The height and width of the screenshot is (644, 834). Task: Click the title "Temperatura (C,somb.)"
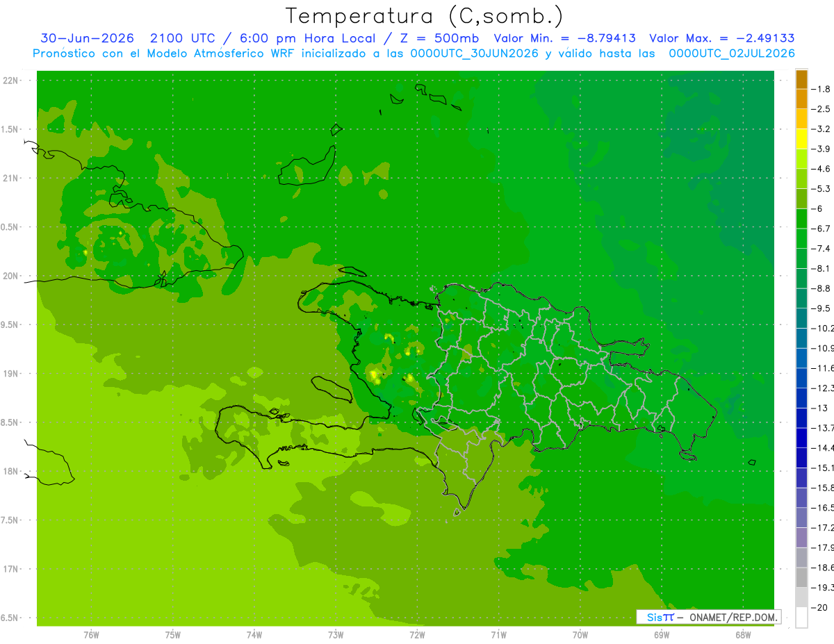[x=425, y=16]
